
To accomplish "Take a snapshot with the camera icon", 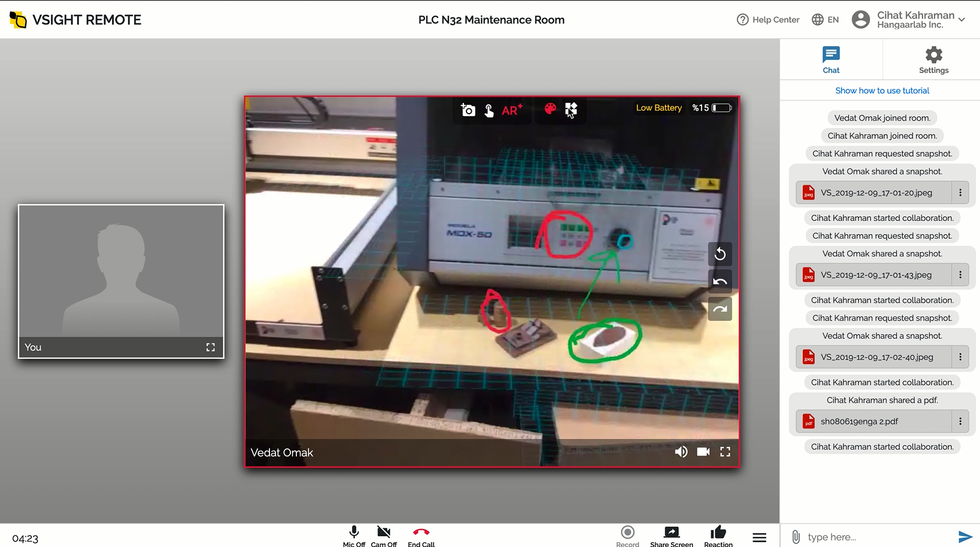I will pos(468,110).
